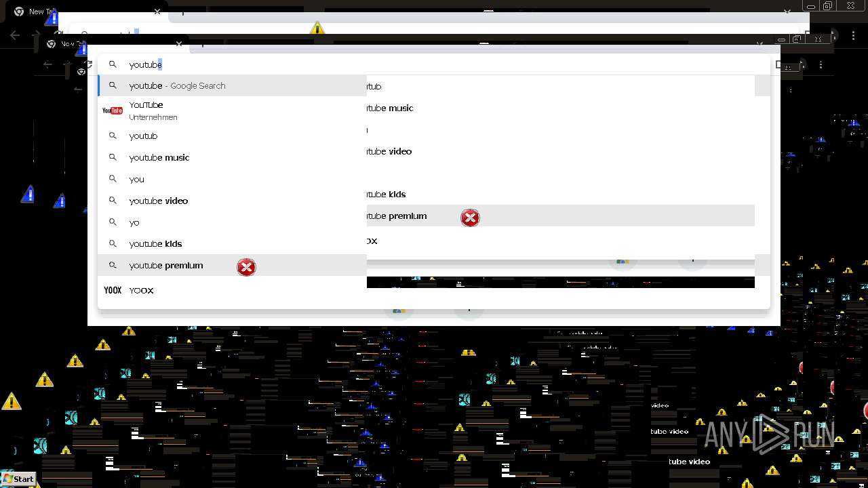Open the YouTube Unternehmen suggestion

(232, 110)
